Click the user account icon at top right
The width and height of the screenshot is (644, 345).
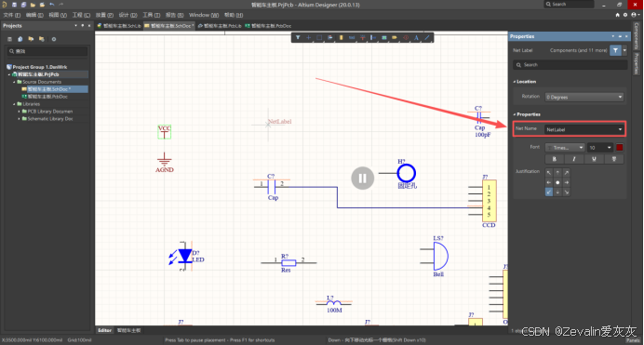634,15
